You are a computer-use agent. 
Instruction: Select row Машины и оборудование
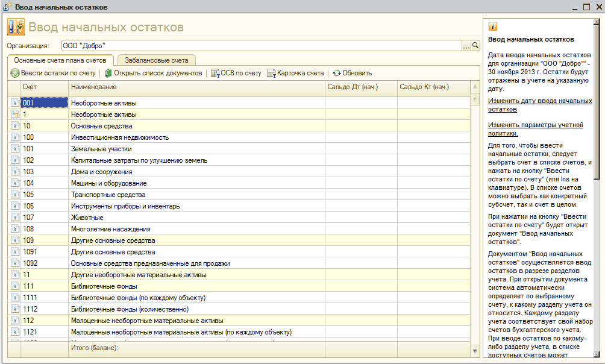click(x=239, y=183)
